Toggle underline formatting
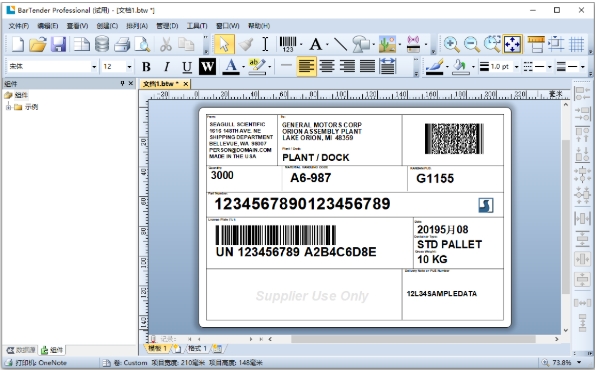 pyautogui.click(x=186, y=67)
